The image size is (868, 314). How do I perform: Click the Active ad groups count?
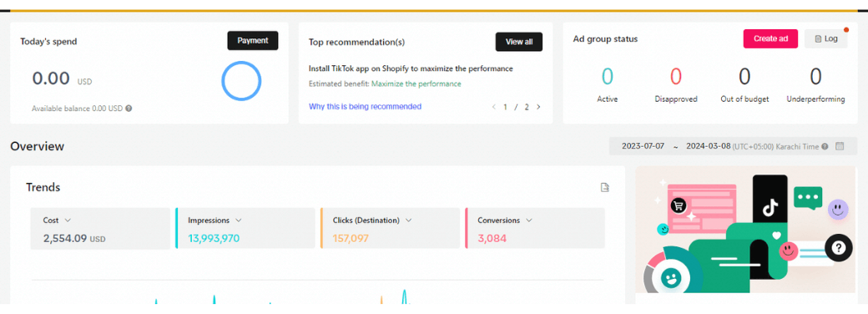(608, 77)
